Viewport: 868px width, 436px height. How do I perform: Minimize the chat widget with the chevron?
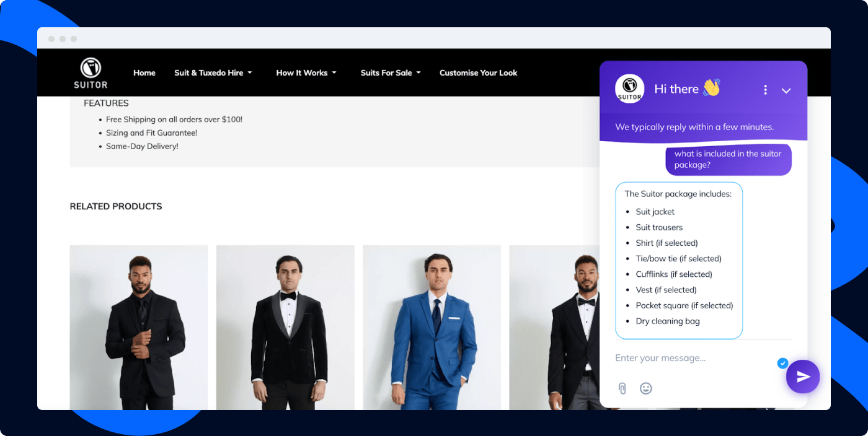tap(786, 90)
